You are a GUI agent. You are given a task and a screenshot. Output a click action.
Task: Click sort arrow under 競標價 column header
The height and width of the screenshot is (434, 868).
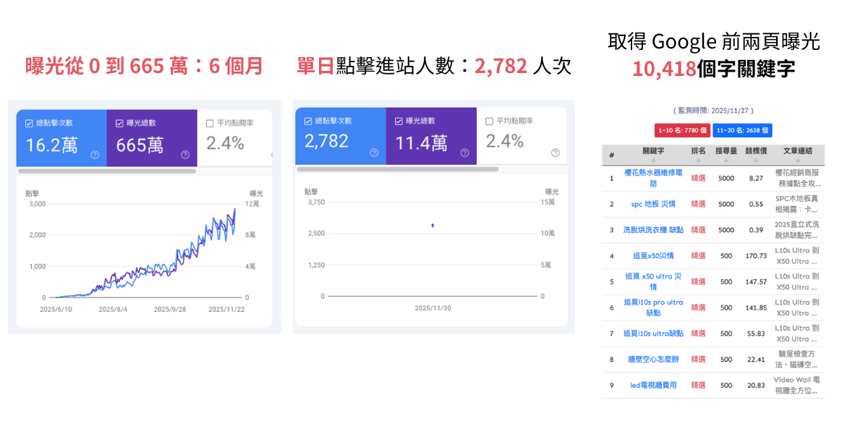click(756, 159)
